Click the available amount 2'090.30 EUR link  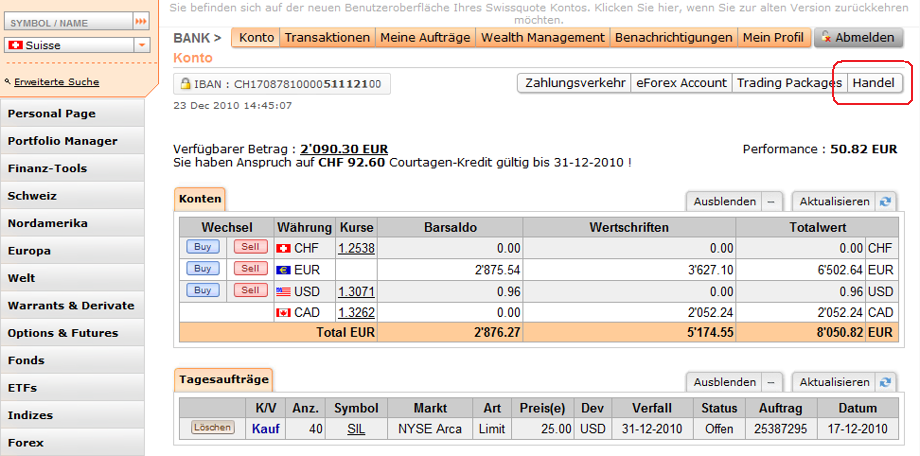click(344, 149)
